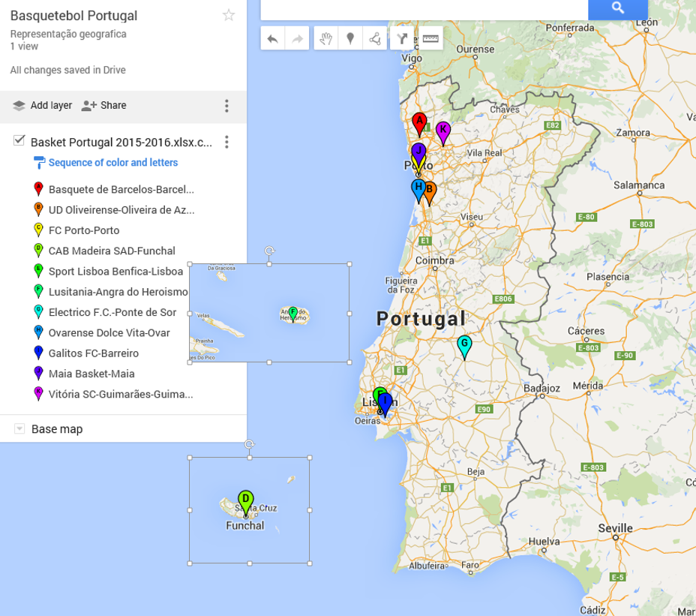Open Sequence of color and letters style
This screenshot has width=696, height=616.
click(x=113, y=163)
